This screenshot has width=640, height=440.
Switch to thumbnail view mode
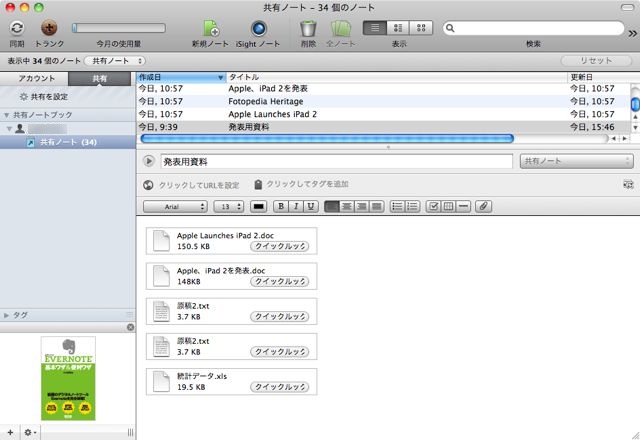[421, 28]
